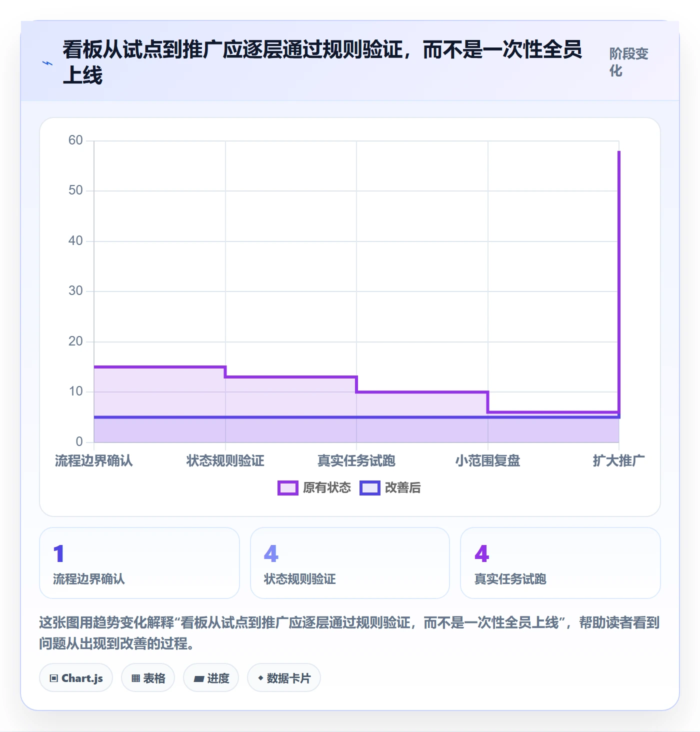Click the 阶段变化 label in the header
This screenshot has height=732, width=700.
(x=628, y=62)
